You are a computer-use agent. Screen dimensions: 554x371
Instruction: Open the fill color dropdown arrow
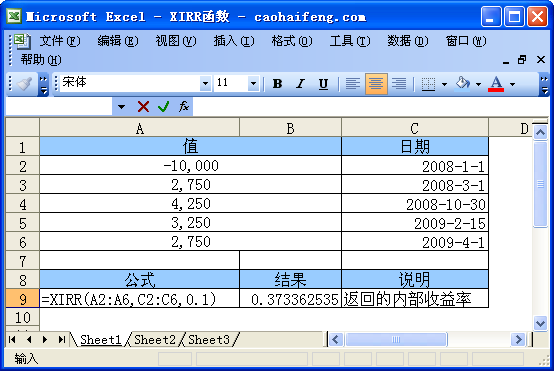point(478,84)
